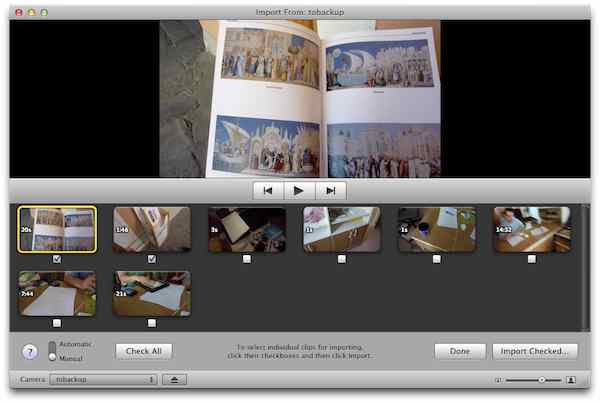Select the 3s dark desk clip thumbnail
Viewport: 600px width, 403px height.
[x=247, y=229]
